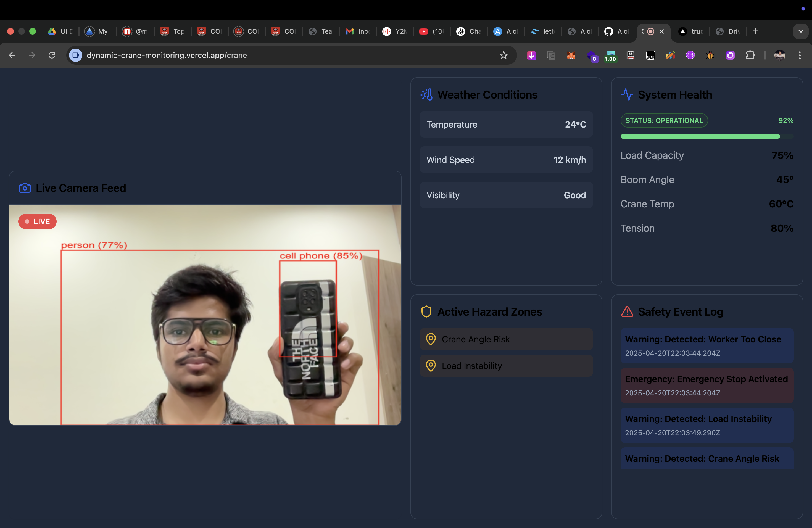Click the thermometer Weather Conditions icon
The image size is (812, 528).
[x=426, y=95]
